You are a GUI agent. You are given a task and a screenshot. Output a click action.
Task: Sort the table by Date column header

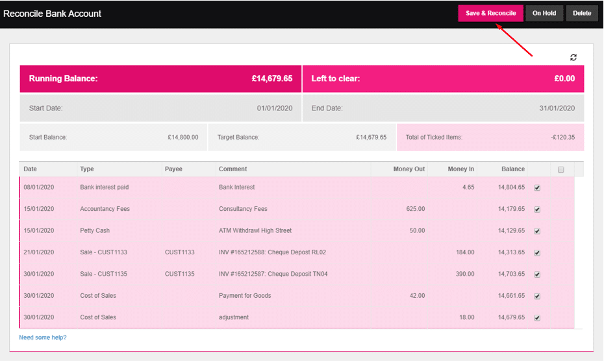[x=31, y=169]
